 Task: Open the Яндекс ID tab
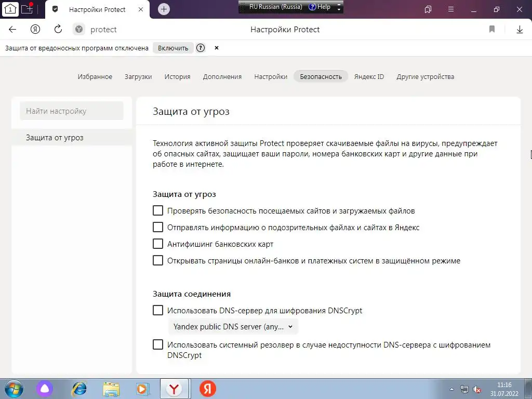coord(369,77)
